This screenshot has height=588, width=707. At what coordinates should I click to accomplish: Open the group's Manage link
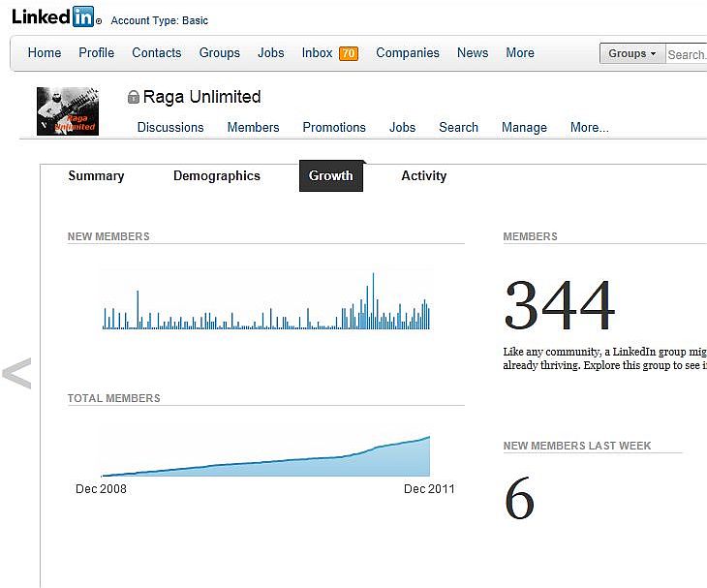click(524, 127)
